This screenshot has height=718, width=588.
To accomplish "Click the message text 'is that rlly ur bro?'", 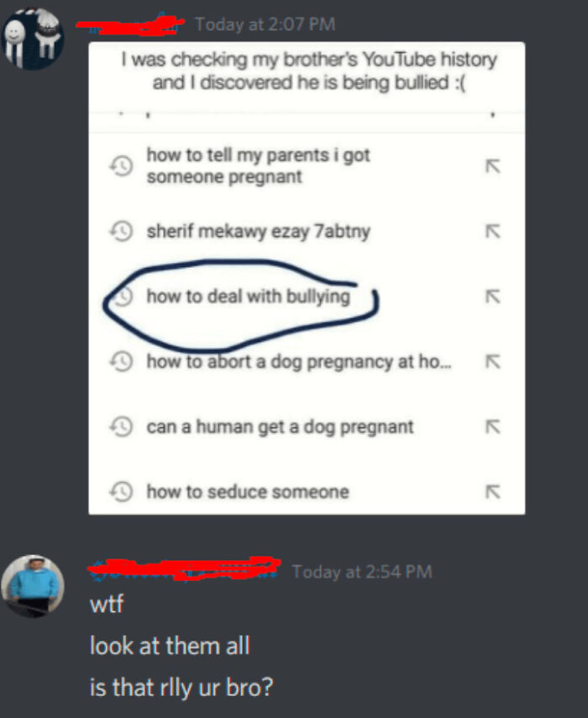I will tap(181, 688).
